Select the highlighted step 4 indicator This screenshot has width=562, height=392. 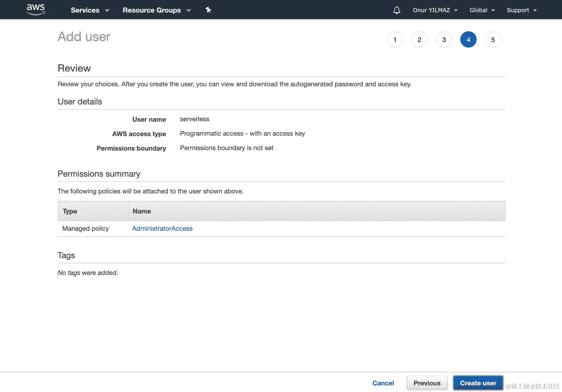coord(468,39)
